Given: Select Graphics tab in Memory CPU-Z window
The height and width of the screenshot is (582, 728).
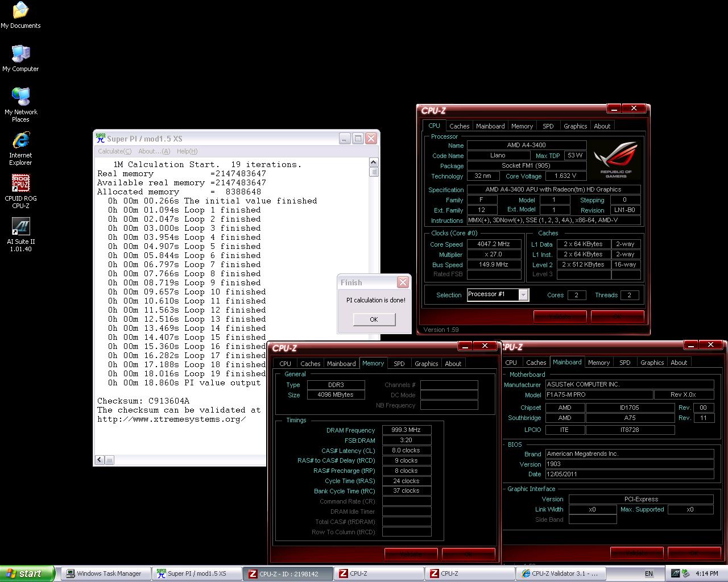Looking at the screenshot, I should [x=426, y=364].
